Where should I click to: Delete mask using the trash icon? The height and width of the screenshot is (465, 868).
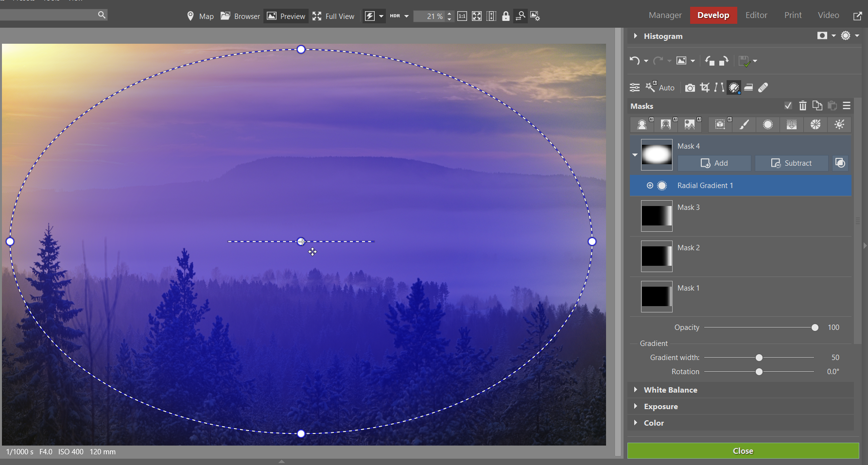[x=802, y=106]
